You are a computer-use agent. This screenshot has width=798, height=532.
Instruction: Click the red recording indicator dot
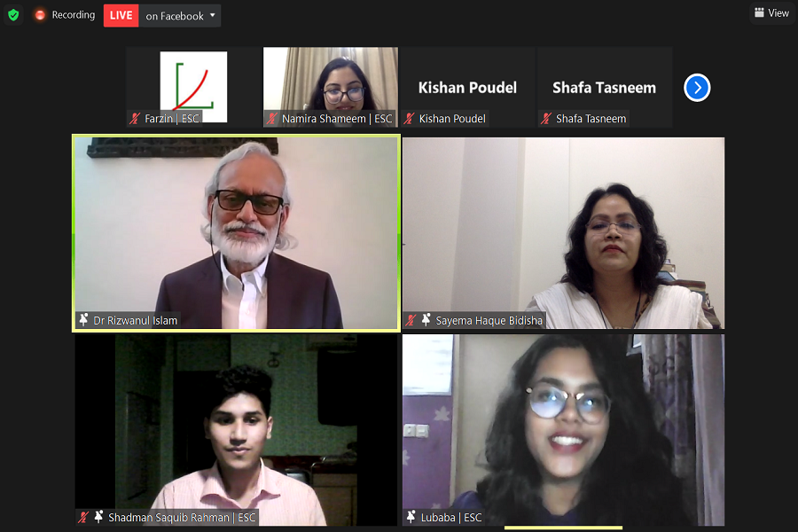(x=39, y=15)
